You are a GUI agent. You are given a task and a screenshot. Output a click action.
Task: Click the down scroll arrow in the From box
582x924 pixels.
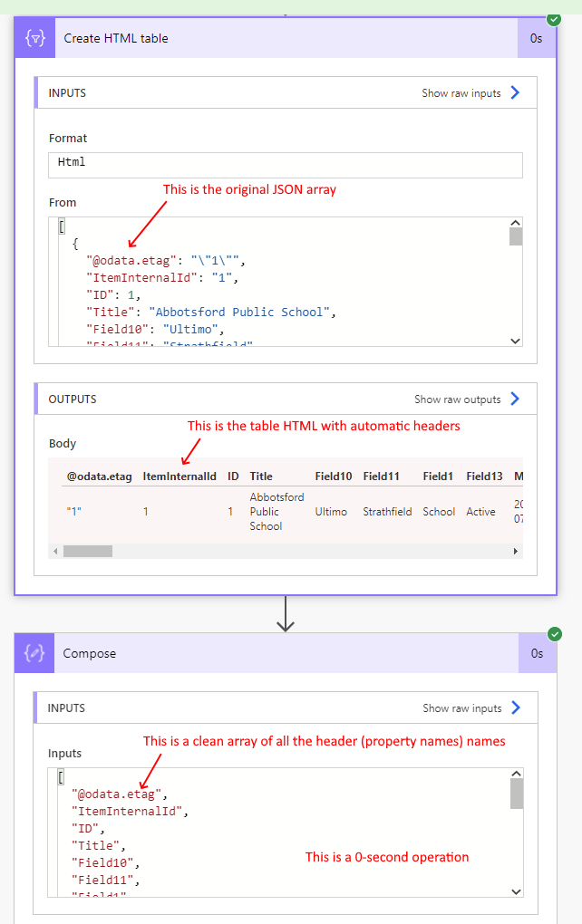515,341
